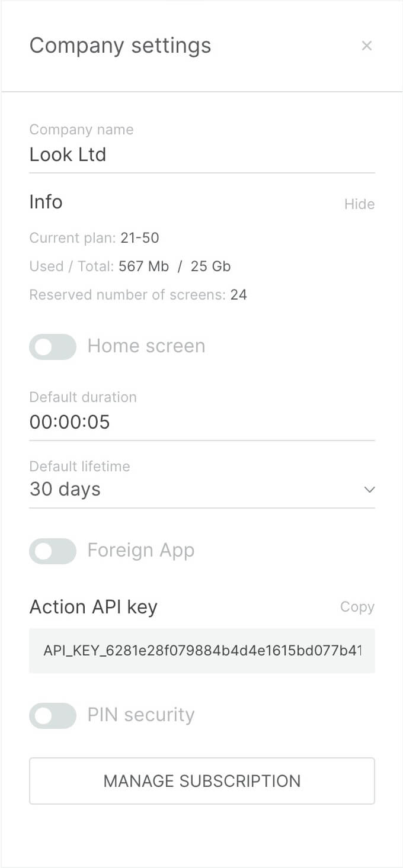403x868 pixels.
Task: Select the API_KEY text field
Action: pos(202,651)
